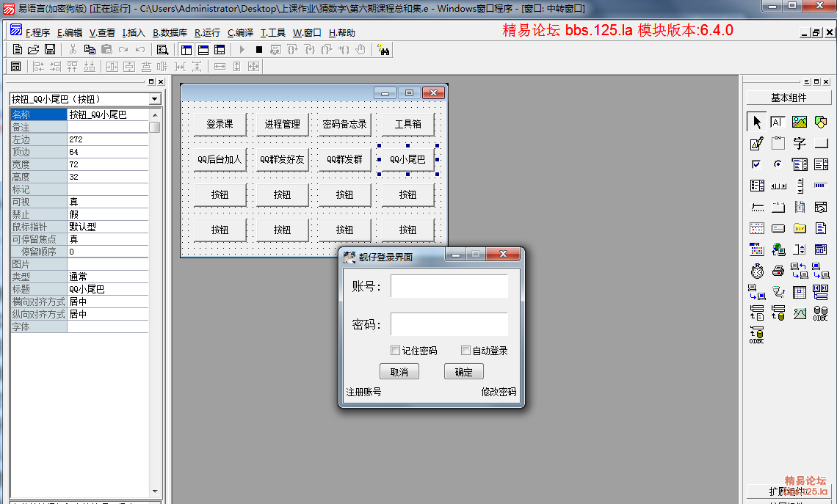Click the 注册账号 link

click(363, 392)
